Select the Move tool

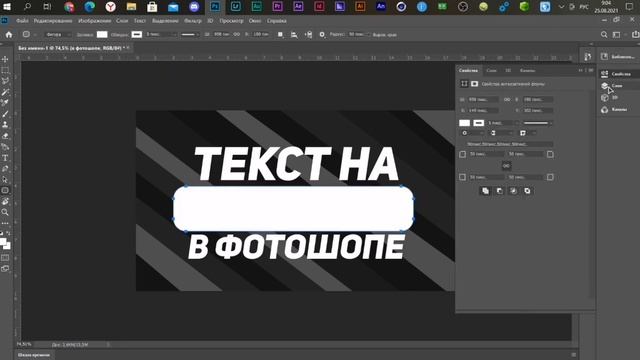pos(5,59)
